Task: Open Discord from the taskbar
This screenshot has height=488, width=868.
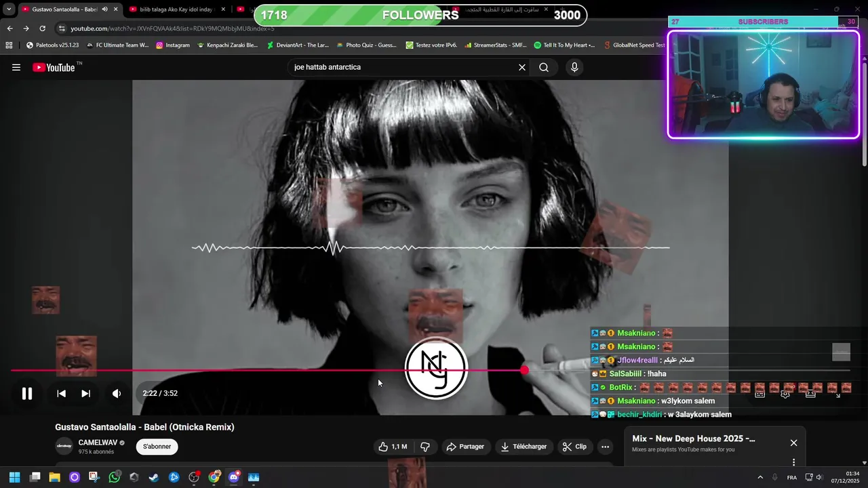Action: pos(234,477)
